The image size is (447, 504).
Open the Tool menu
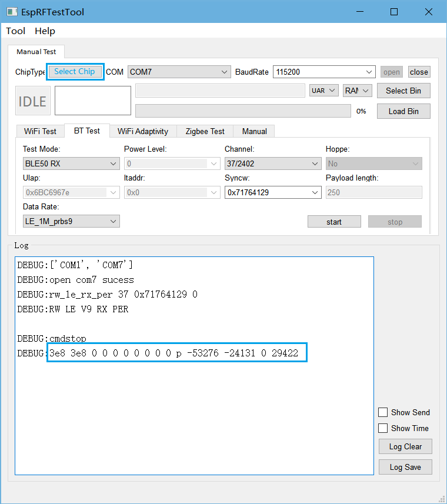[16, 31]
